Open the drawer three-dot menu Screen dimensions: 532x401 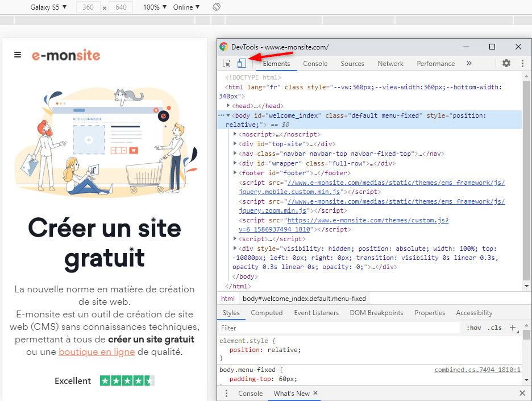point(226,393)
